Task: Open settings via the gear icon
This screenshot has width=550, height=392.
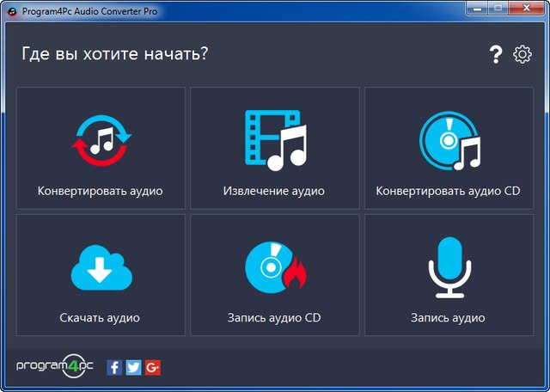Action: point(522,55)
